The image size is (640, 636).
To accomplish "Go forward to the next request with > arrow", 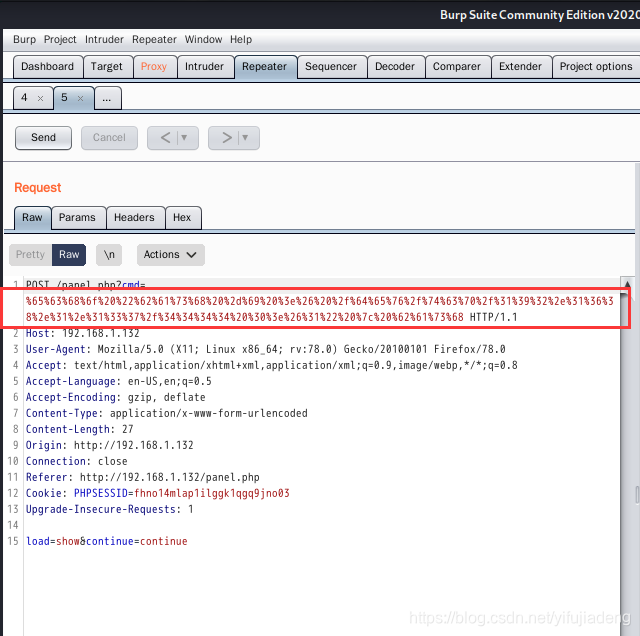I will tap(227, 138).
